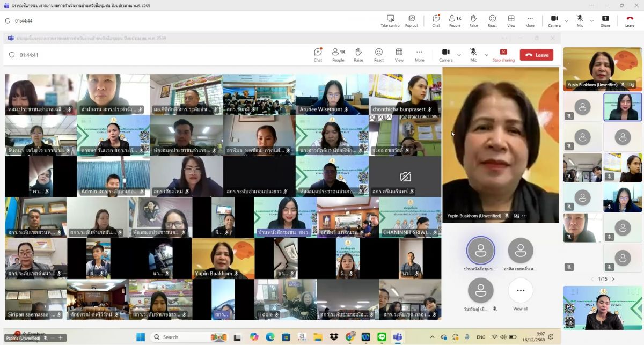Raise your hand using top toolbar
The width and height of the screenshot is (644, 345).
473,20
